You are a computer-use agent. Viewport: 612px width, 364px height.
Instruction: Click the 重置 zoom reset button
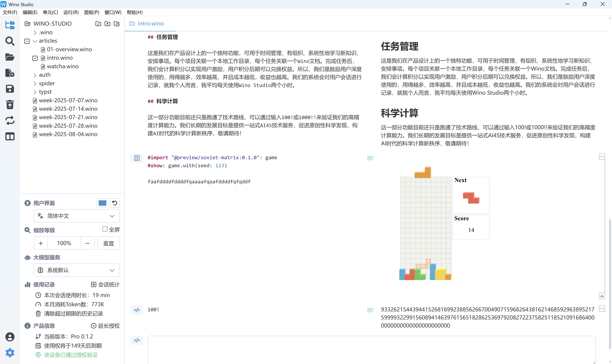109,243
